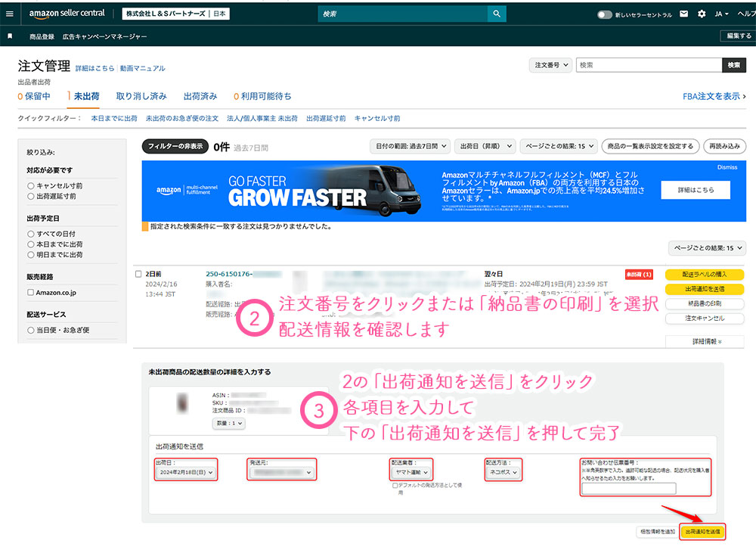Viewport: 756px width, 550px height.
Task: Check the order row selection checkbox
Action: [138, 274]
